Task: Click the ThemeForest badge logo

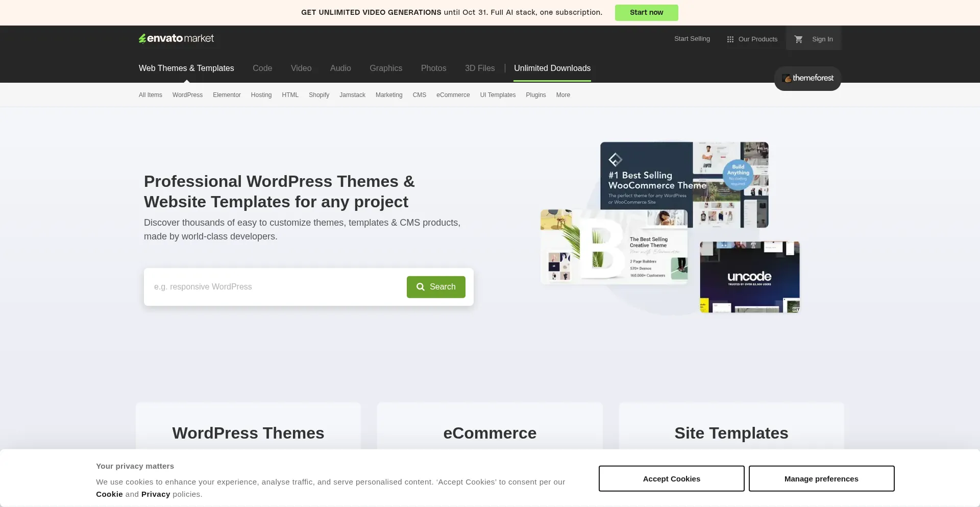Action: pyautogui.click(x=807, y=78)
